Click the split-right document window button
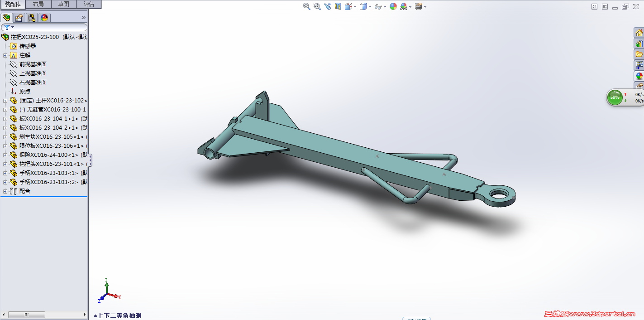Screen dimensions: 644x320 [x=604, y=6]
